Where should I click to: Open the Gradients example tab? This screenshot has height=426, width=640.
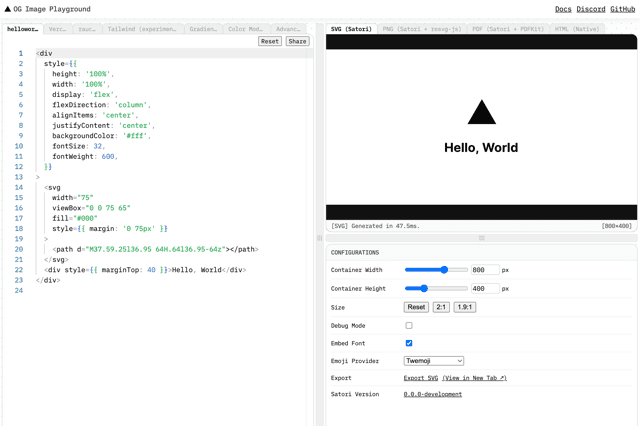203,29
